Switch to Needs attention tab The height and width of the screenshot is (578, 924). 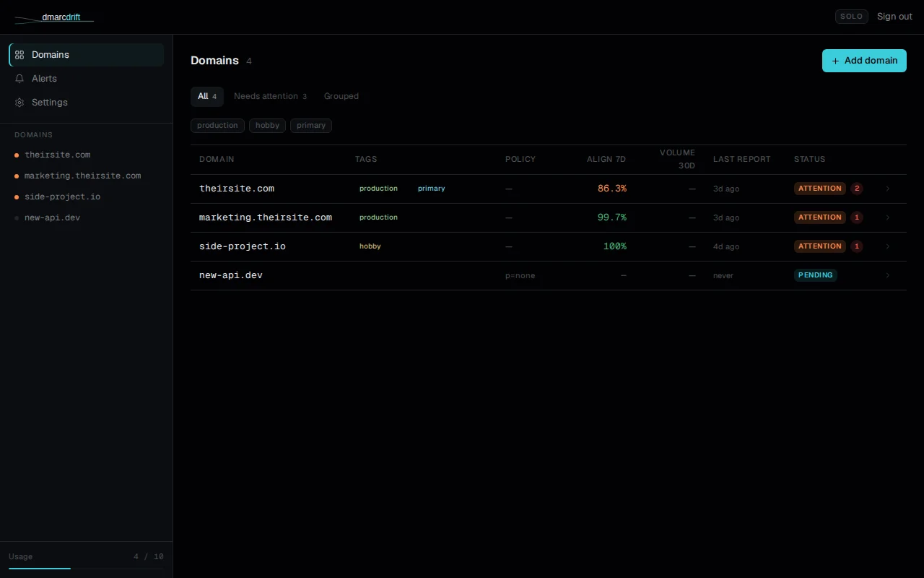(x=270, y=96)
